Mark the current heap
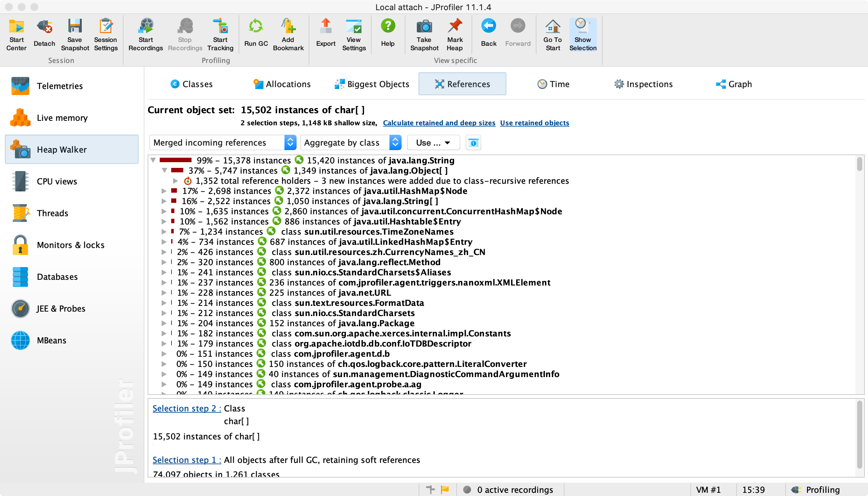 coord(455,34)
